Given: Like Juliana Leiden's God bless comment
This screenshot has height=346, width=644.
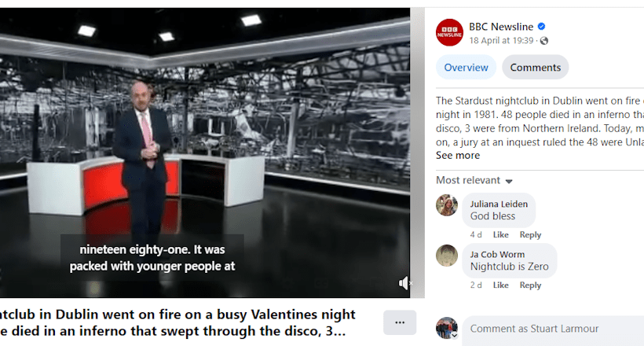Looking at the screenshot, I should coord(500,235).
